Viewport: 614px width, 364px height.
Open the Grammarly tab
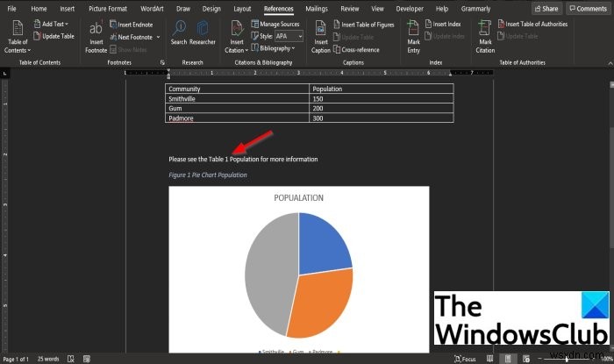coord(475,9)
